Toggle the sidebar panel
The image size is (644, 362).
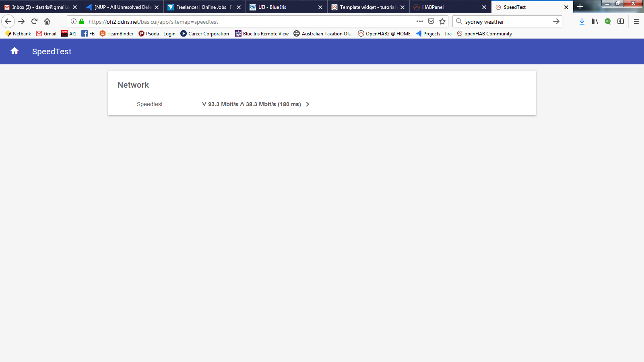click(621, 21)
